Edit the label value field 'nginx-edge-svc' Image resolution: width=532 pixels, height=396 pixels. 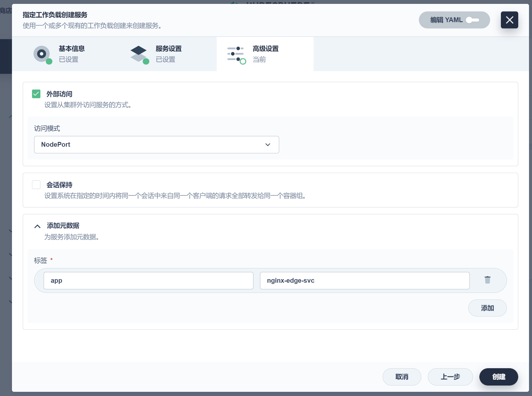365,281
